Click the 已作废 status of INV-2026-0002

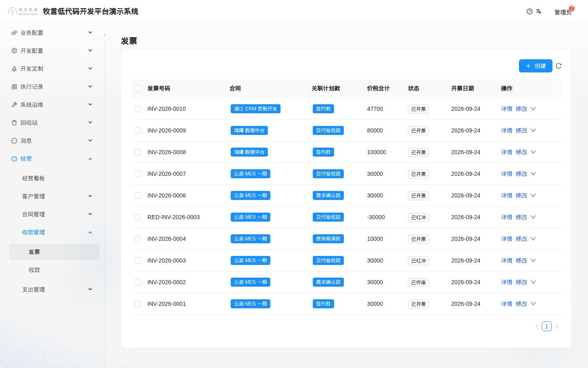click(x=419, y=283)
